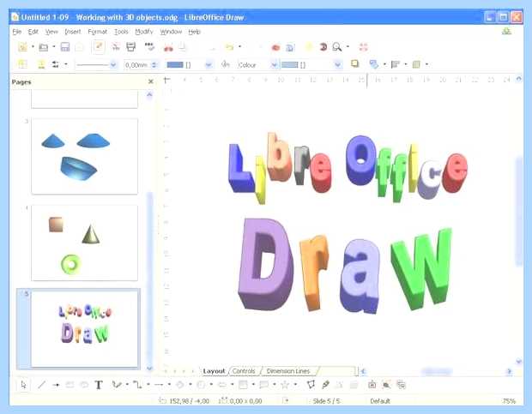Pick the Line drawing tool

pos(42,385)
